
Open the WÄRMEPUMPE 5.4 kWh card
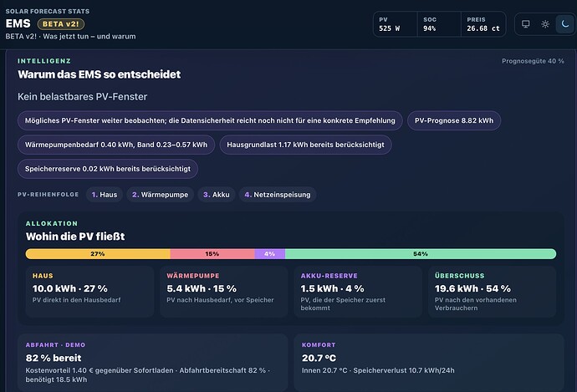coord(224,292)
